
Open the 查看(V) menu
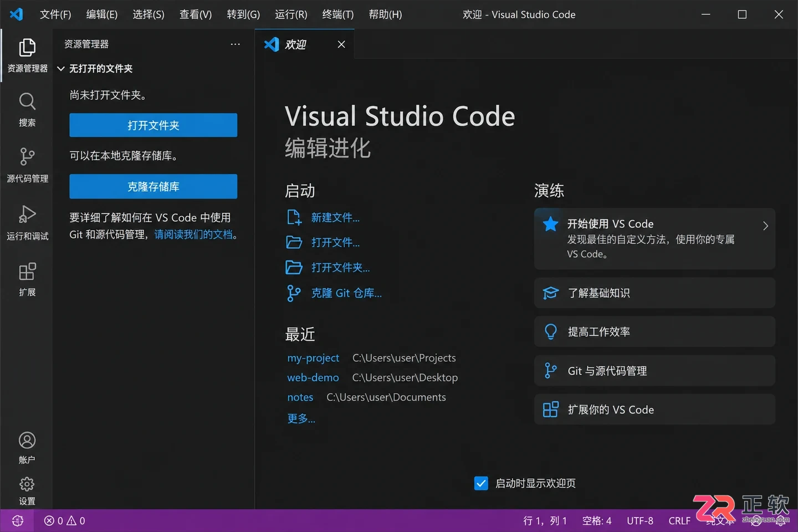coord(196,14)
